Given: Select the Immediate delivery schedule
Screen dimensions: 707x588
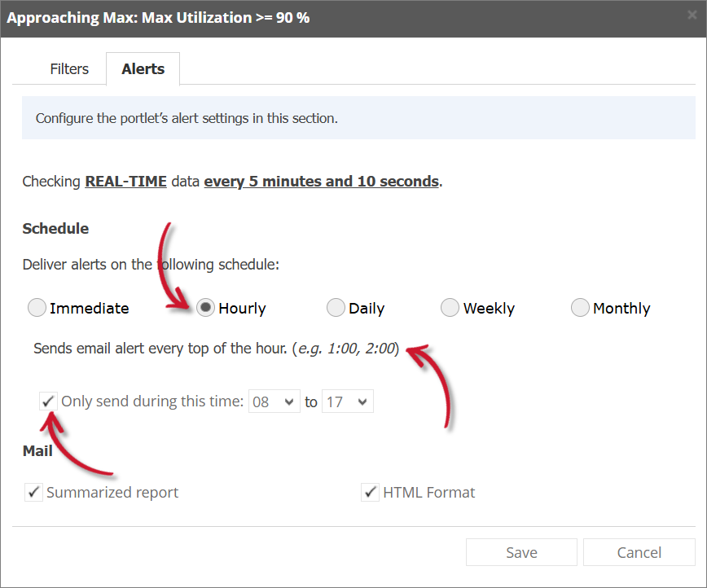Looking at the screenshot, I should pos(37,308).
